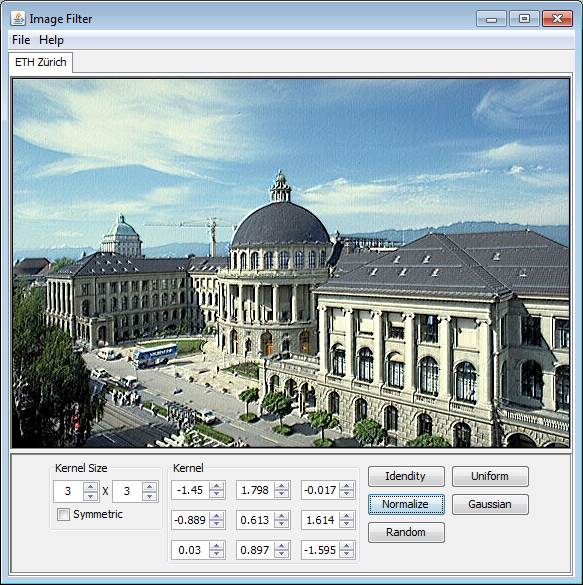Image resolution: width=583 pixels, height=585 pixels.
Task: Decrease the kernel height spinner value
Action: (x=150, y=496)
